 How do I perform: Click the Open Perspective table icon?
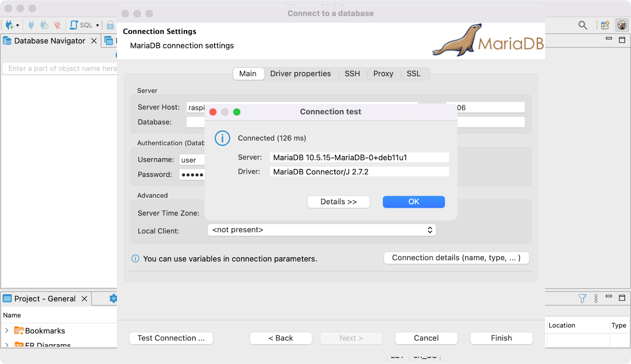pos(605,25)
